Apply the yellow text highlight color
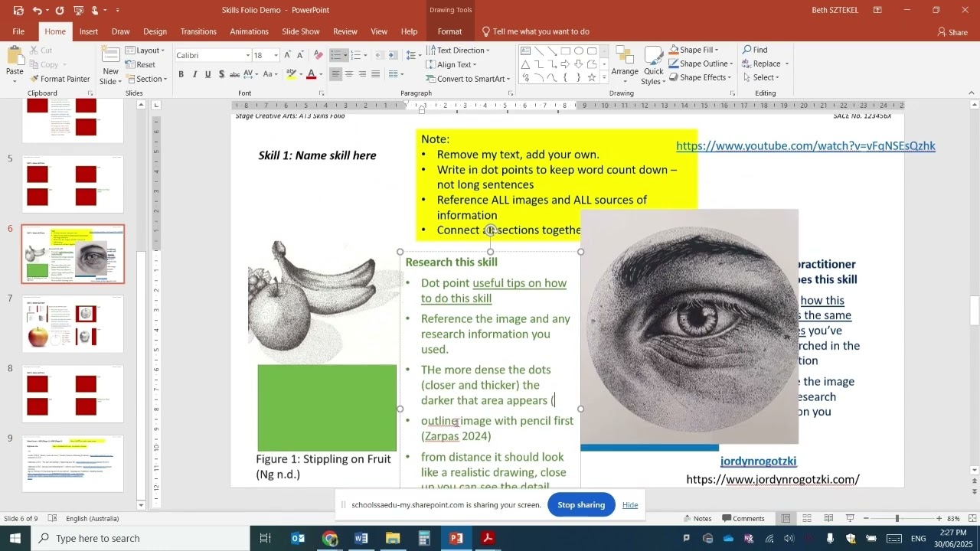Viewport: 980px width, 551px height. tap(291, 74)
